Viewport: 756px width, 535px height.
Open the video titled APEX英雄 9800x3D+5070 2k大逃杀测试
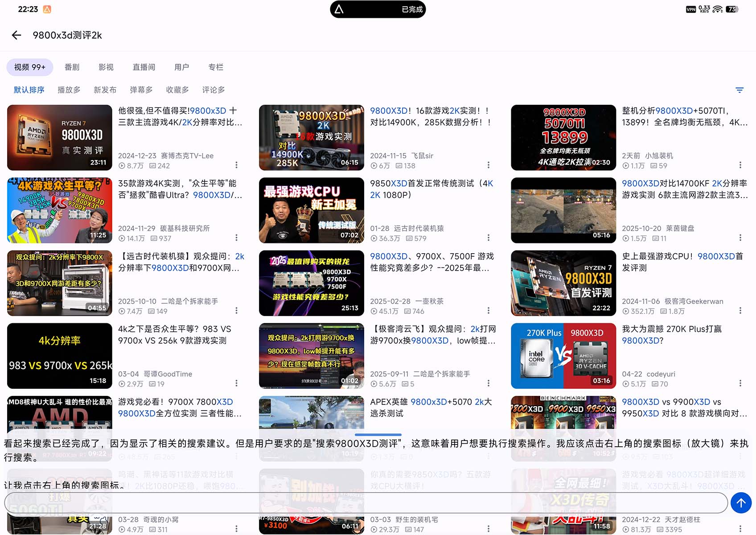[x=431, y=407]
